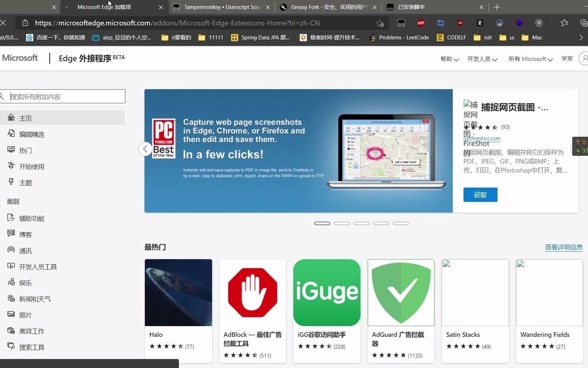The height and width of the screenshot is (368, 588).
Task: Click the site lock icon in address bar
Action: click(25, 23)
